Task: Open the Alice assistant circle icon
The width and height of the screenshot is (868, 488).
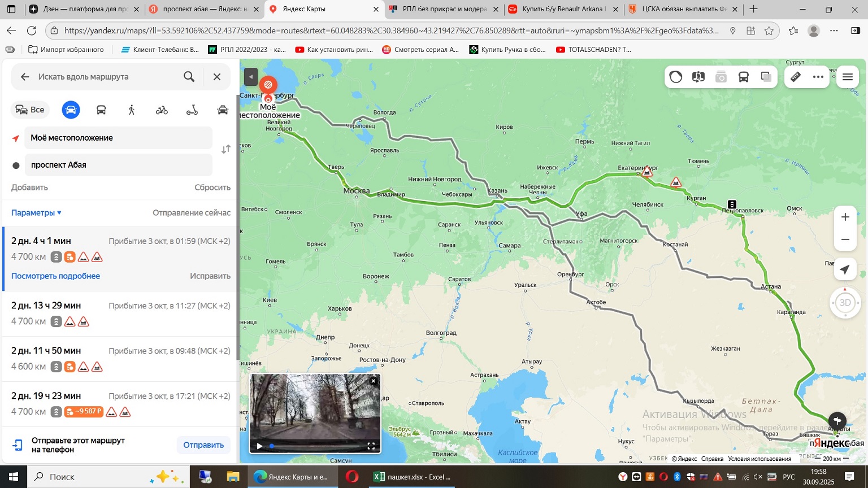Action: (x=676, y=77)
